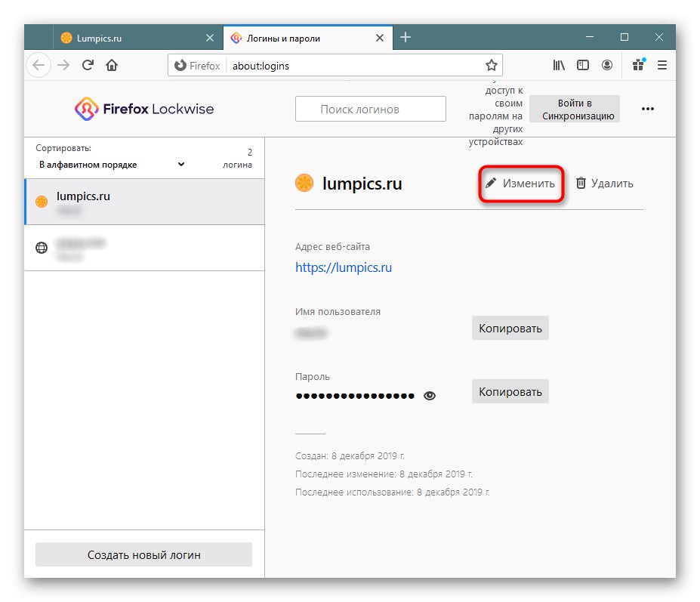Click the masked password dots
This screenshot has height=602, width=700.
[x=355, y=396]
